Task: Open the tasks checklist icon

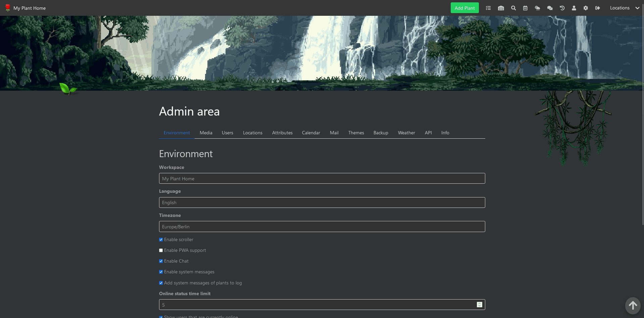Action: [488, 8]
